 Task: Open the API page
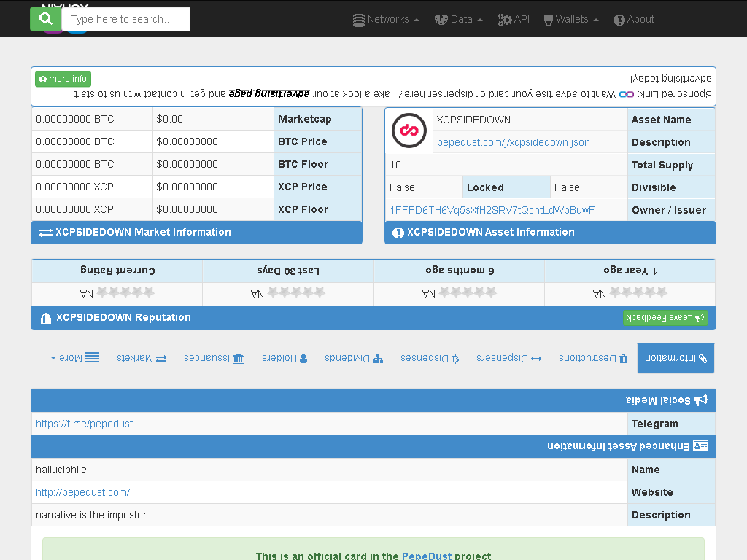click(514, 20)
